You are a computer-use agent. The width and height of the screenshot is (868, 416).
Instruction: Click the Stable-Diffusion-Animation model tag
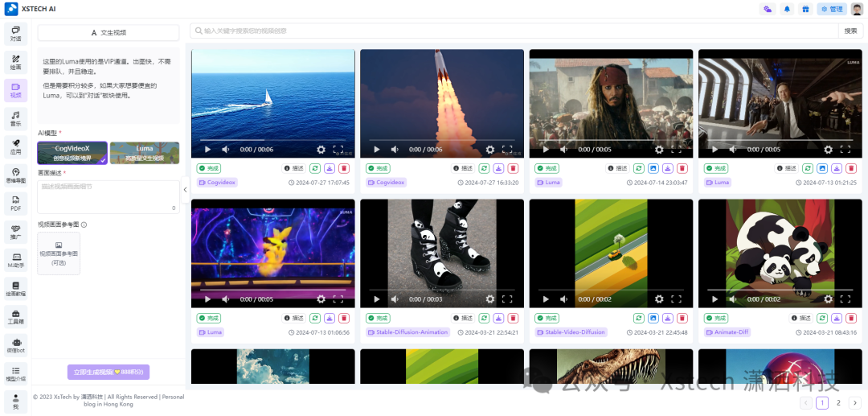408,332
